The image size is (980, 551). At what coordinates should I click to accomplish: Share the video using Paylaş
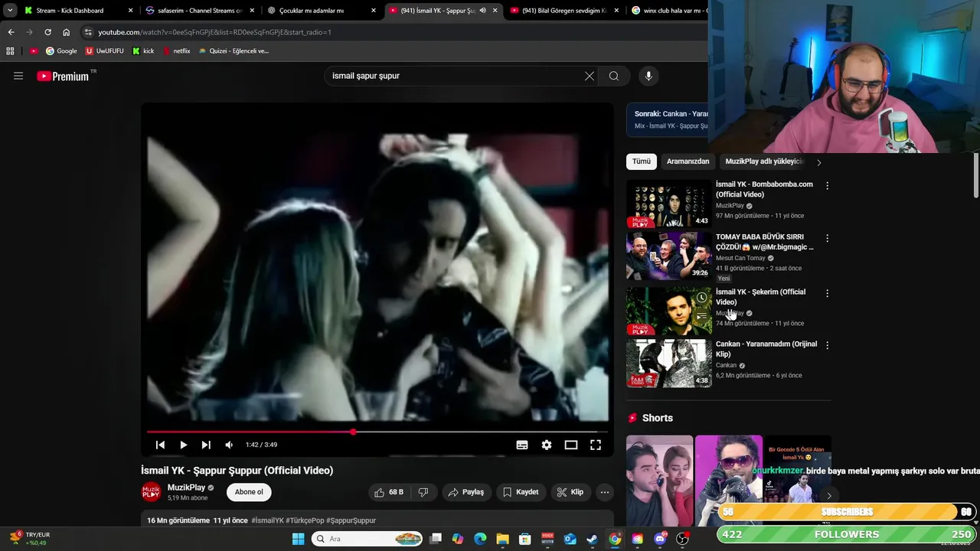pyautogui.click(x=466, y=492)
